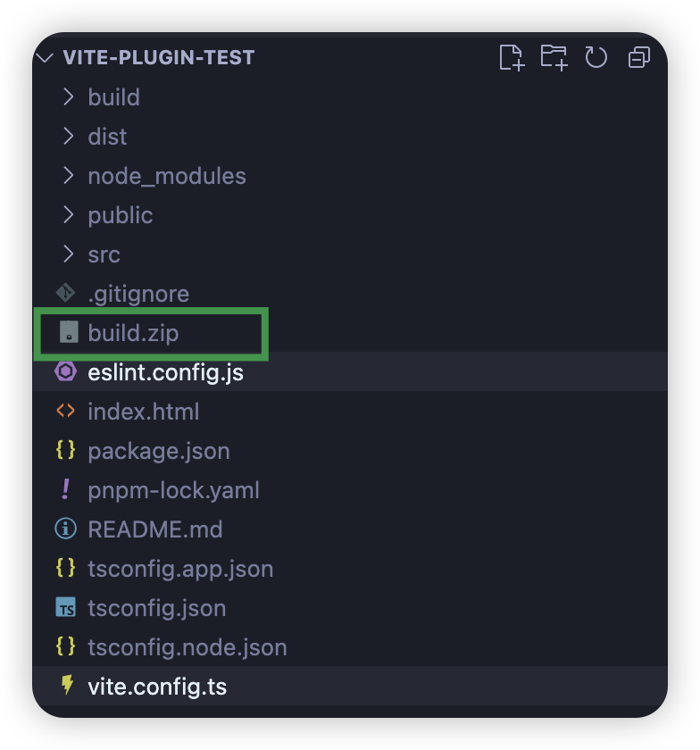Expand the node_modules folder chevron
The height and width of the screenshot is (750, 700).
pyautogui.click(x=69, y=176)
